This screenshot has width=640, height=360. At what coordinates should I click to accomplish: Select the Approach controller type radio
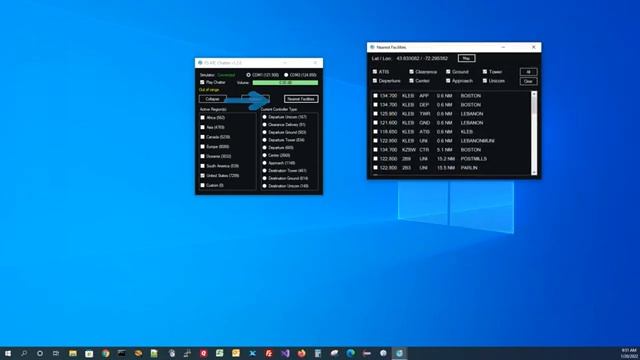(264, 163)
